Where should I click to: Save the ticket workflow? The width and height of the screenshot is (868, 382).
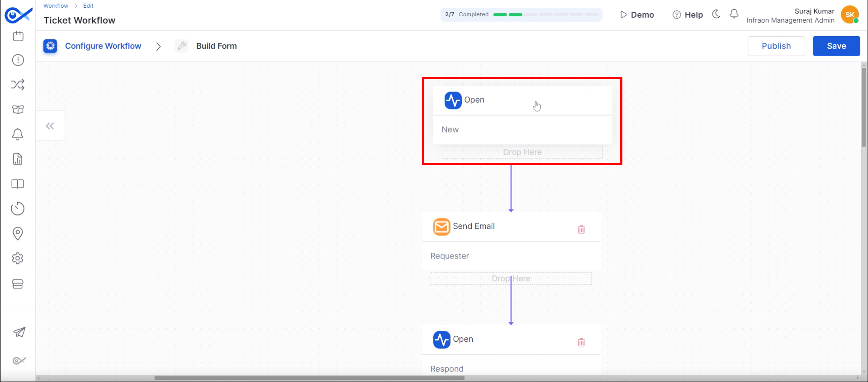pos(836,46)
